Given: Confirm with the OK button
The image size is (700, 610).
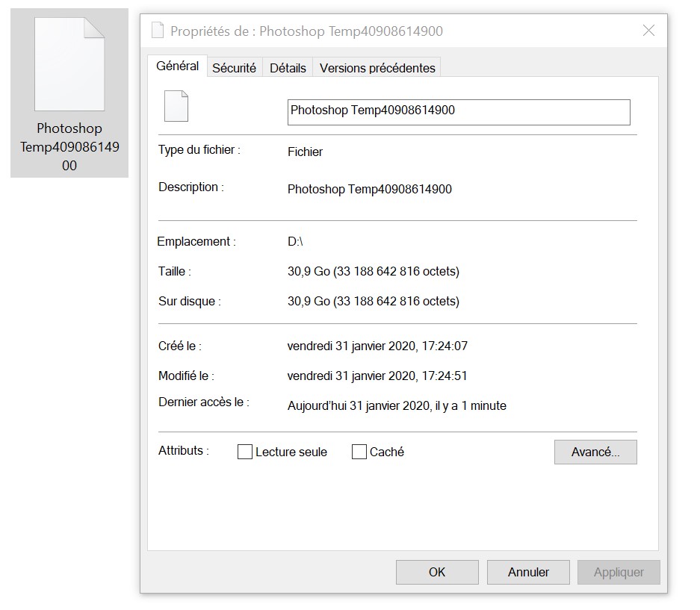Looking at the screenshot, I should [437, 572].
